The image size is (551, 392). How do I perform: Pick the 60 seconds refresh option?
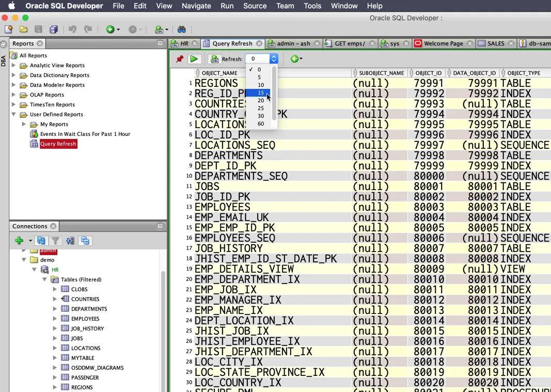point(261,124)
